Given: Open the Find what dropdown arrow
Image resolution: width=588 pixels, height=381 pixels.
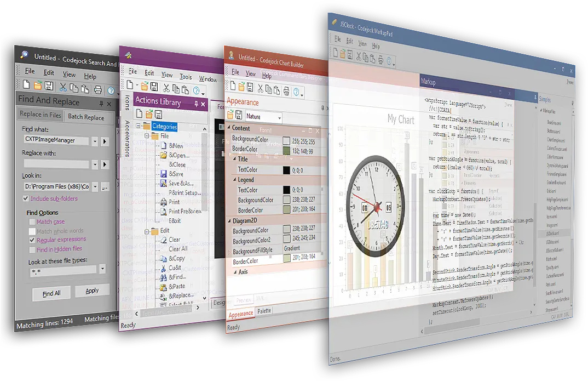Looking at the screenshot, I should pos(95,141).
